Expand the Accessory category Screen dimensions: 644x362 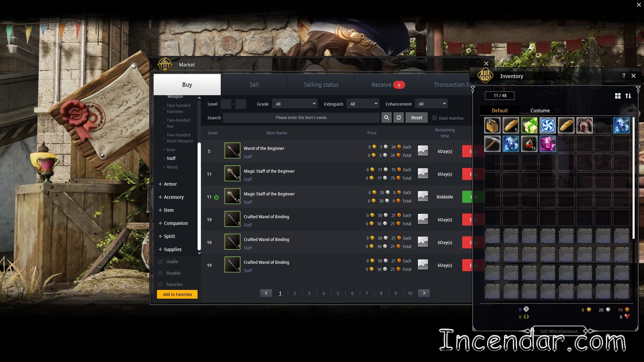(171, 197)
